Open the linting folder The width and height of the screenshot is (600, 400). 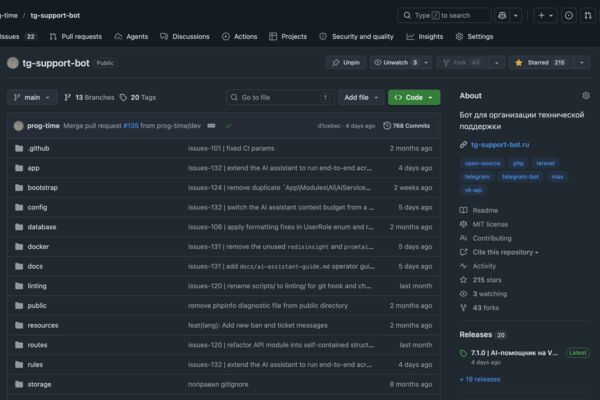pos(37,286)
